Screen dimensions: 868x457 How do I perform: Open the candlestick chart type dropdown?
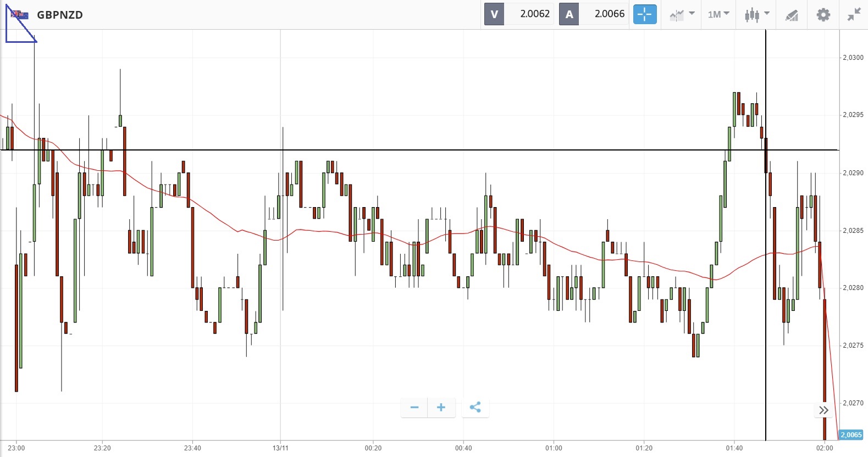point(757,15)
